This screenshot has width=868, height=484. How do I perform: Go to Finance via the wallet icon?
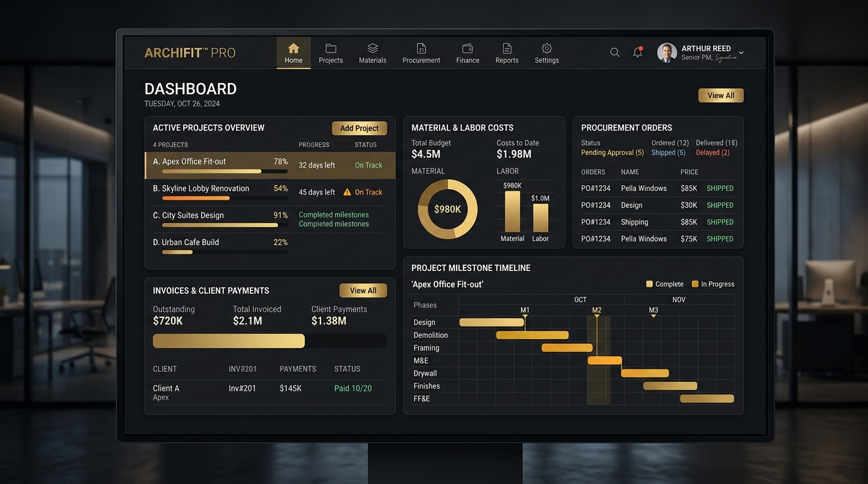click(x=467, y=49)
